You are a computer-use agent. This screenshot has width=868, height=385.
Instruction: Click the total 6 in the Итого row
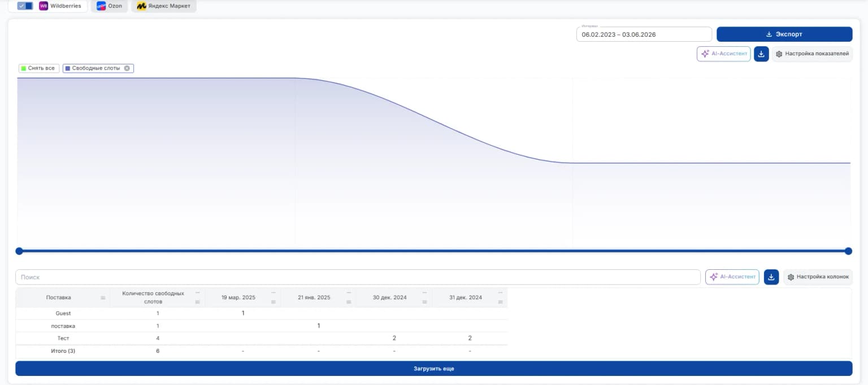[158, 351]
